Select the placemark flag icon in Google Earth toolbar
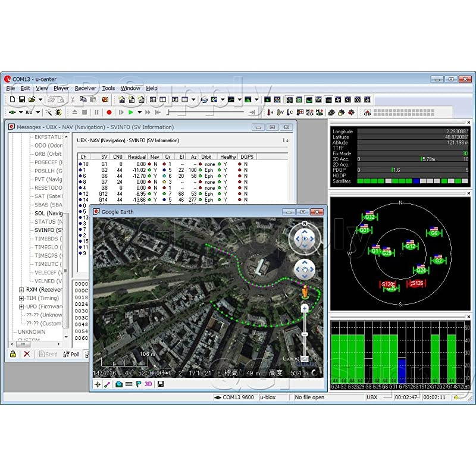 click(137, 384)
